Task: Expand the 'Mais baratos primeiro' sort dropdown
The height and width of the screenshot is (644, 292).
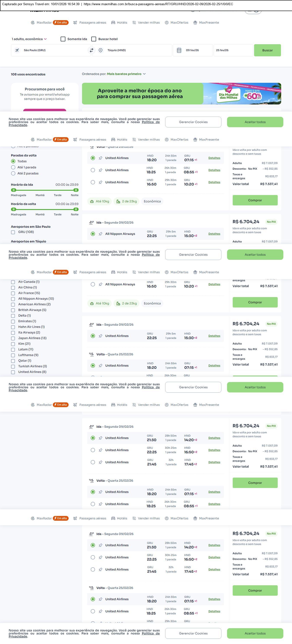Action: [x=126, y=74]
